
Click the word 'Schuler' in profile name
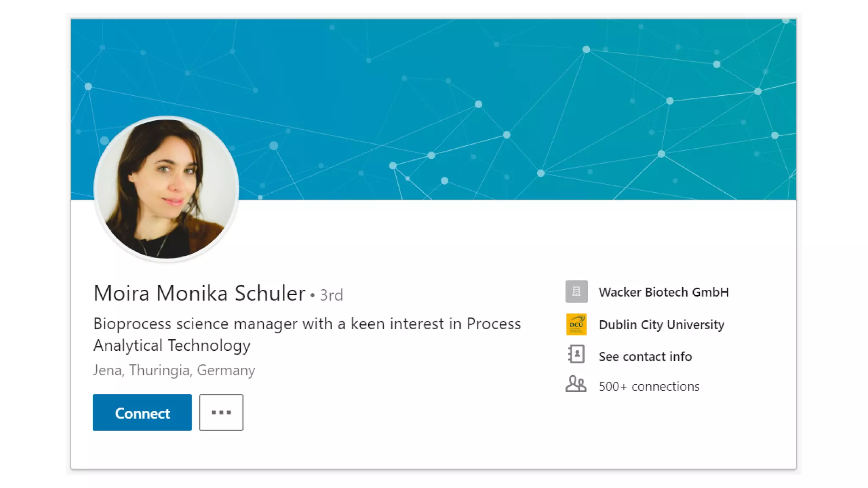point(270,293)
